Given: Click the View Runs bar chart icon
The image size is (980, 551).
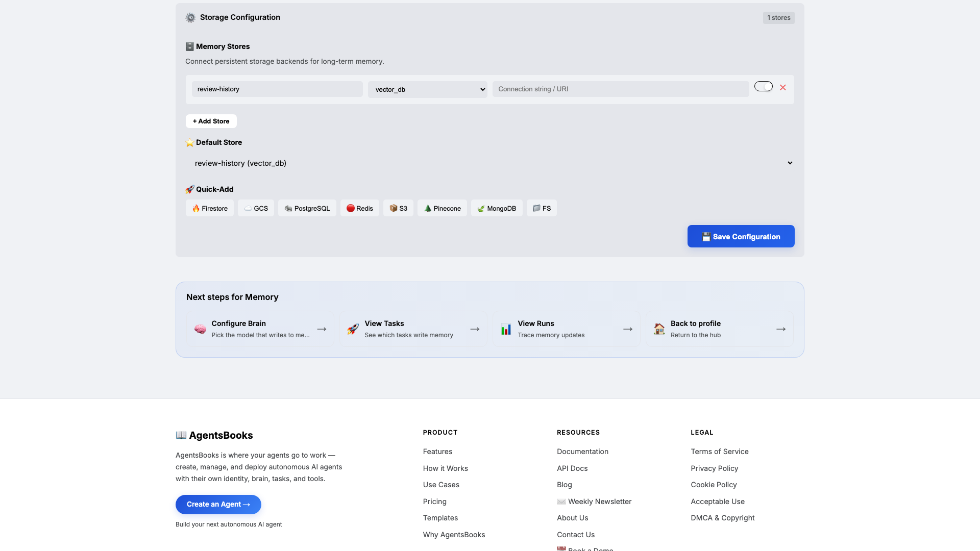Looking at the screenshot, I should point(506,329).
